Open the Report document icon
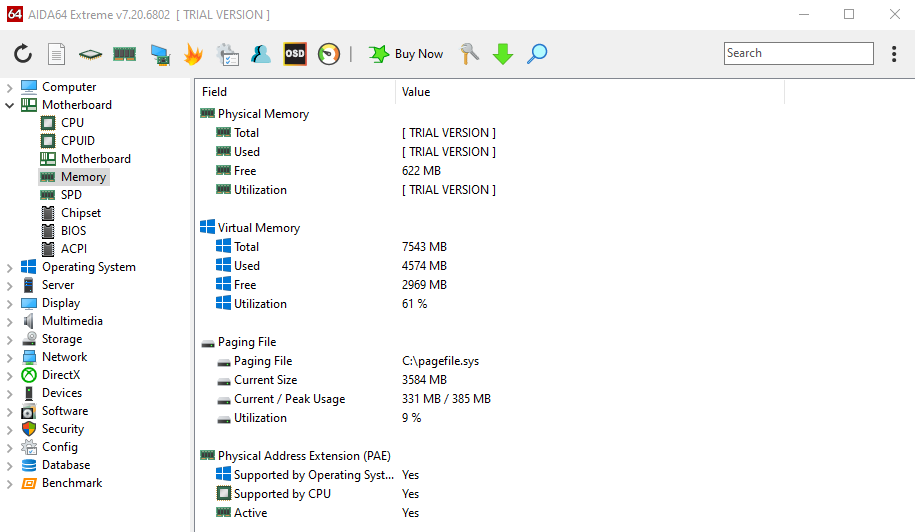 pos(56,54)
